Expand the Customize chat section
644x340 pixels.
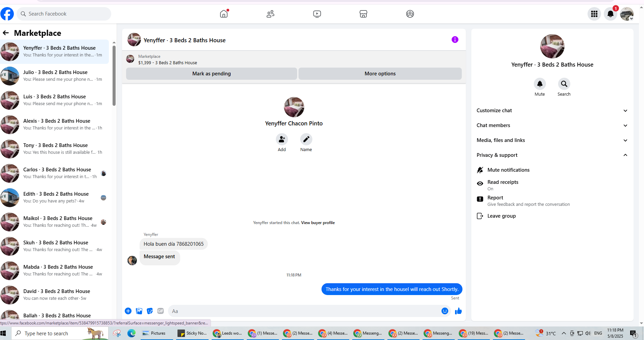click(552, 111)
